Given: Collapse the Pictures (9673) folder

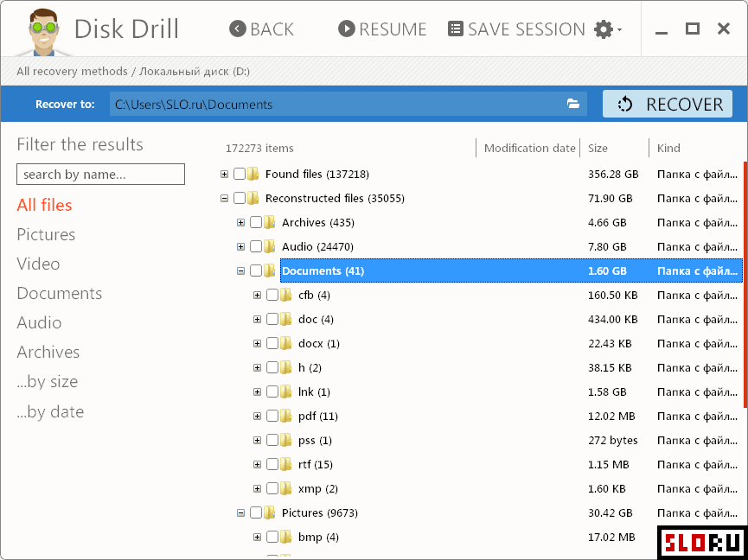Looking at the screenshot, I should [241, 513].
